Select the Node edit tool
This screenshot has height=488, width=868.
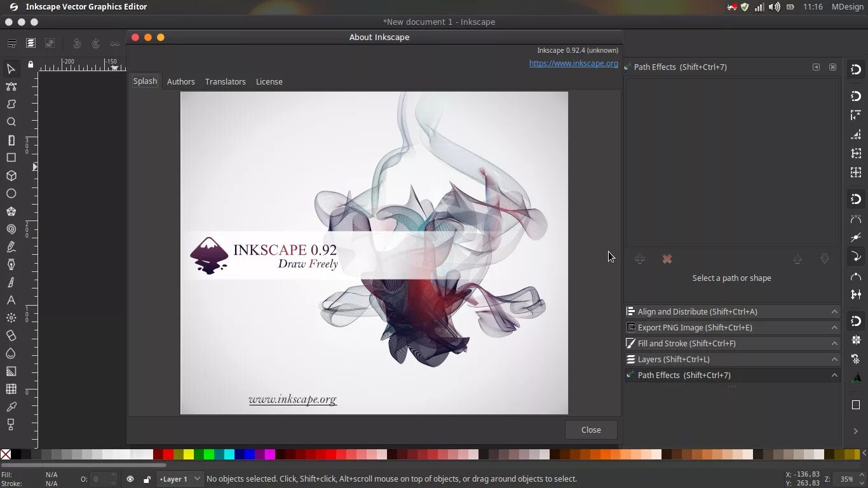[x=11, y=86]
